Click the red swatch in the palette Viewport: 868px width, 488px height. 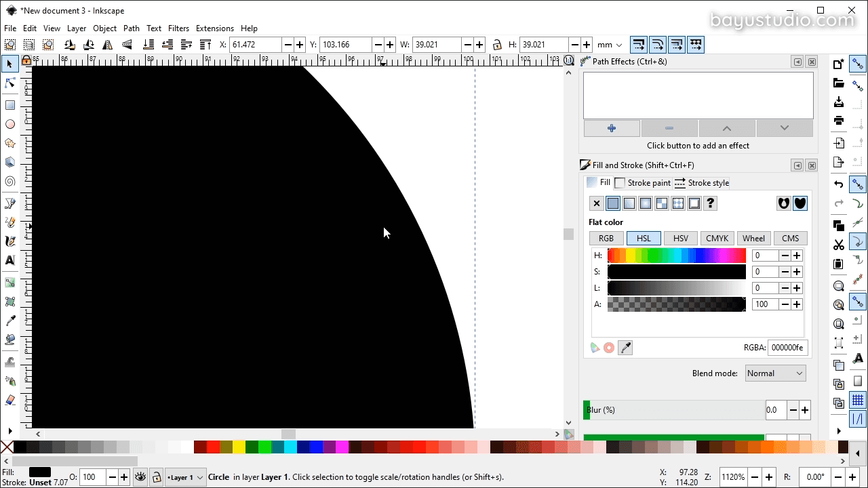(x=213, y=447)
